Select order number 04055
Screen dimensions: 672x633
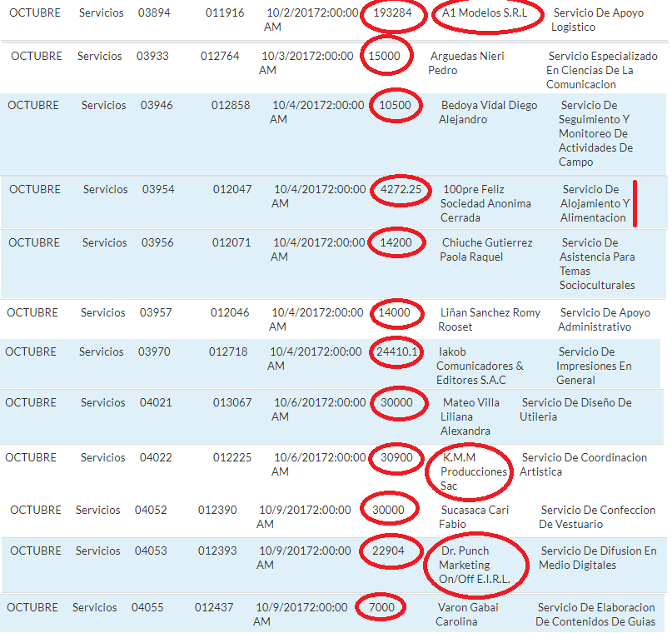[147, 608]
